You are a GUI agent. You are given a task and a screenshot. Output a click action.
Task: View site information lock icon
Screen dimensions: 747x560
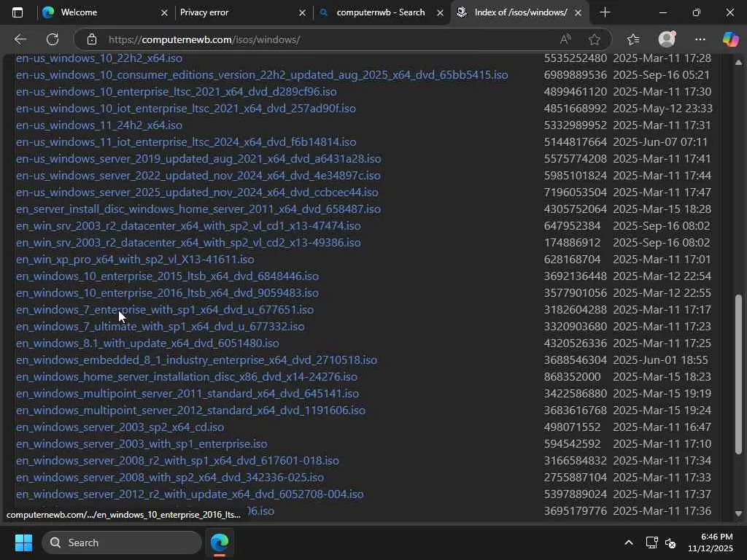click(92, 39)
